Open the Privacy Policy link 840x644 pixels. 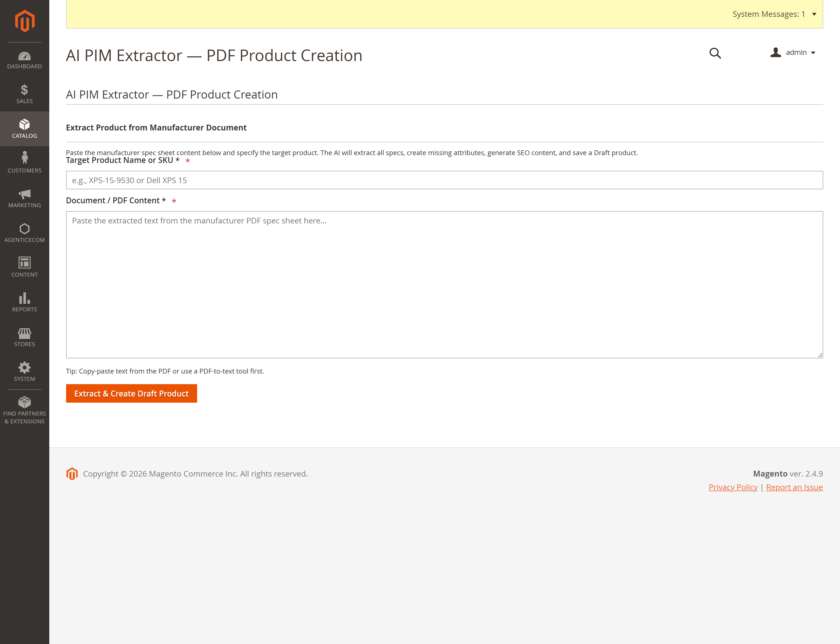(x=733, y=487)
